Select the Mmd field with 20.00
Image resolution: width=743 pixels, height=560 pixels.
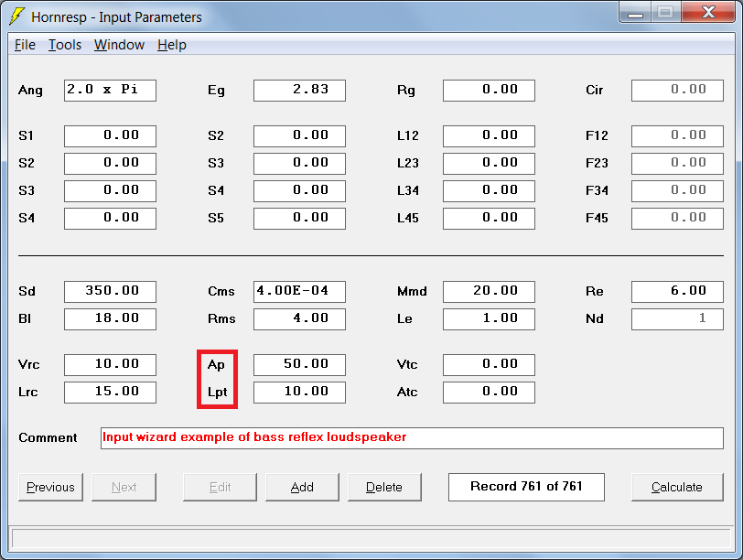pyautogui.click(x=489, y=291)
